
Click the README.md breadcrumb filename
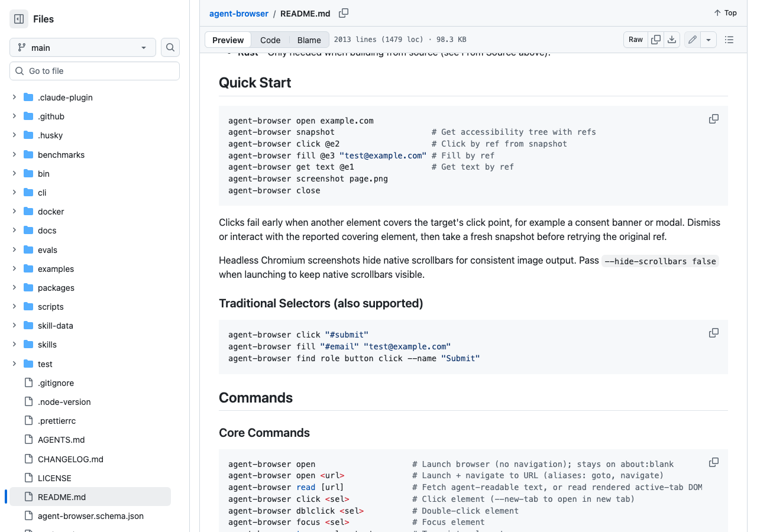305,13
